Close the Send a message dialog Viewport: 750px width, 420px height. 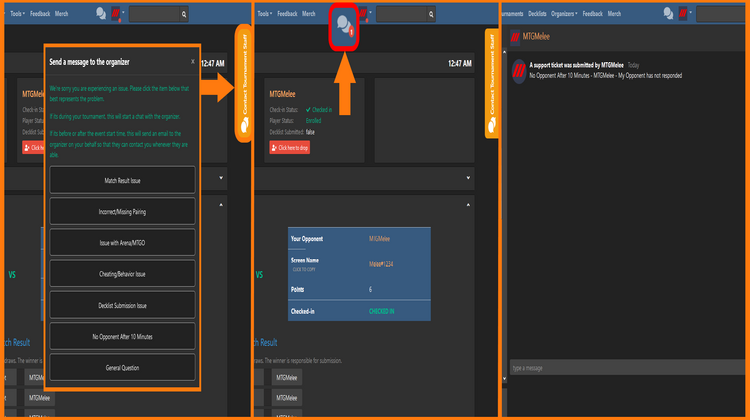(x=193, y=61)
